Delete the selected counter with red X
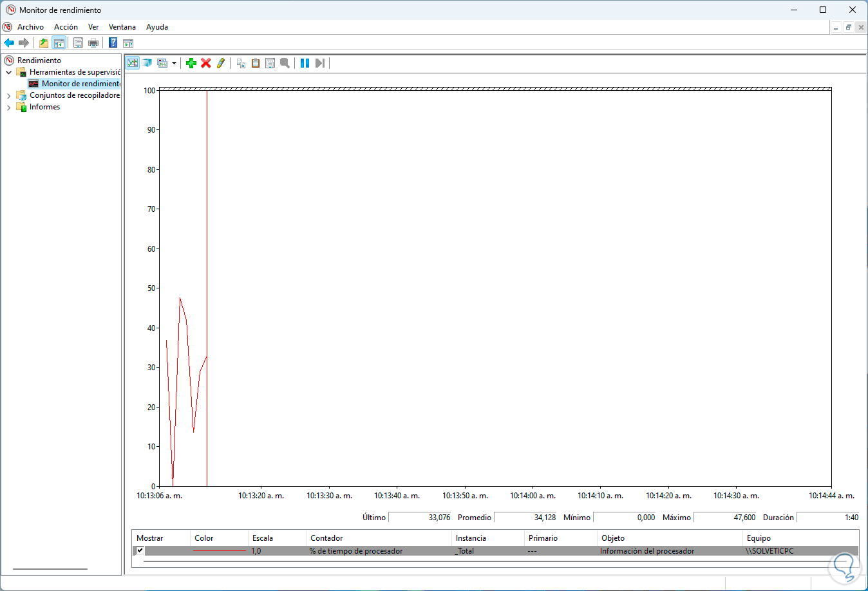This screenshot has height=591, width=868. click(206, 63)
